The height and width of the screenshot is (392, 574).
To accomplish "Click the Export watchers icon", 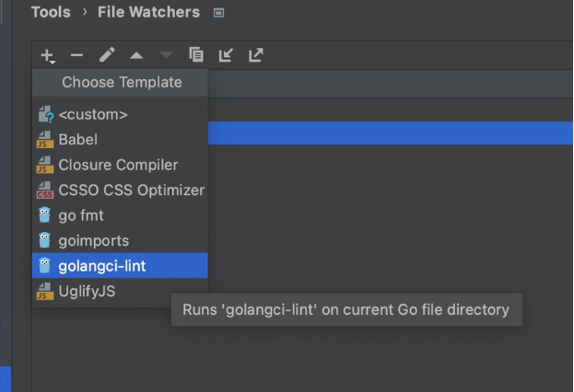I will [256, 56].
